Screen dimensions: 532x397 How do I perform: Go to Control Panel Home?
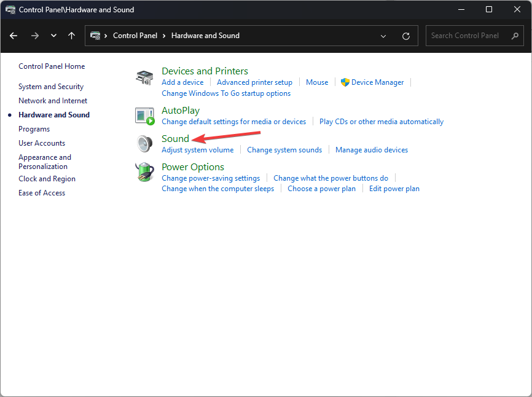[52, 66]
